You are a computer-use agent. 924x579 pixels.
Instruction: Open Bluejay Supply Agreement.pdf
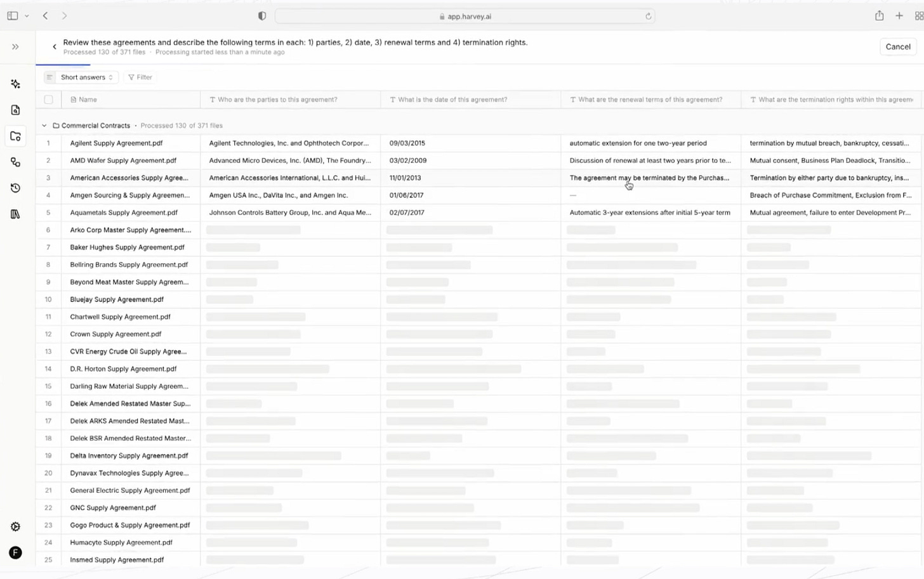117,299
